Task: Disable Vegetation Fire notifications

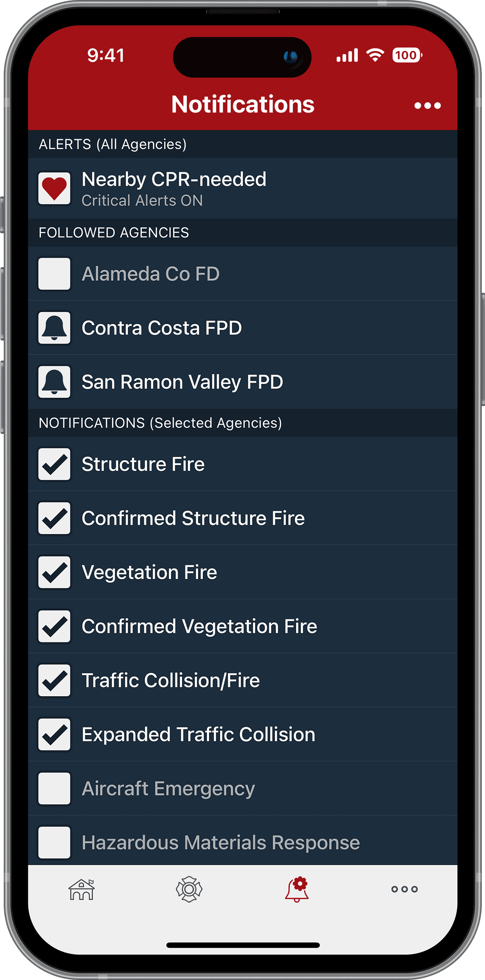Action: point(54,572)
